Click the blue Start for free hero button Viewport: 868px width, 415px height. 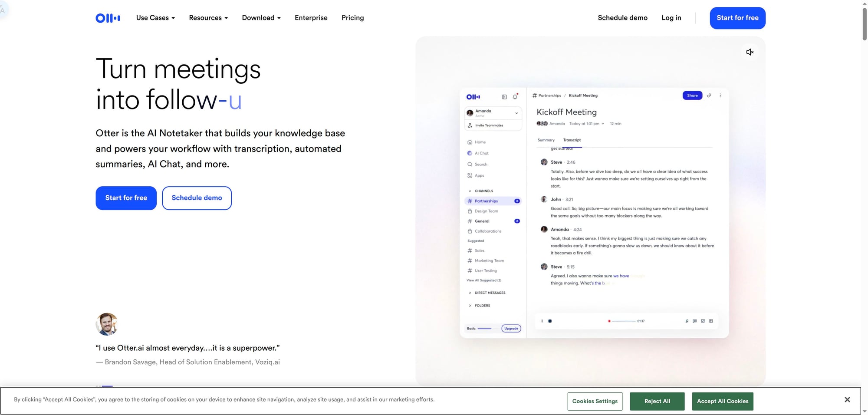pyautogui.click(x=126, y=198)
